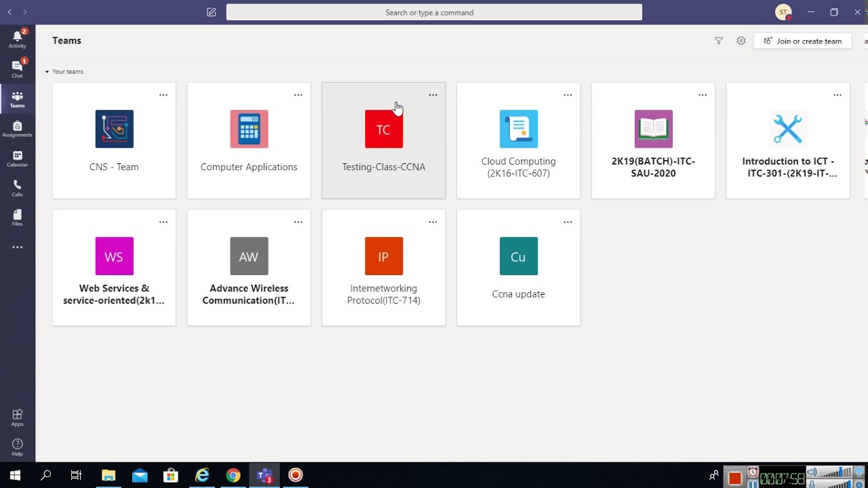Open Microsoft Store from taskbar
This screenshot has width=868, height=488.
click(x=171, y=475)
